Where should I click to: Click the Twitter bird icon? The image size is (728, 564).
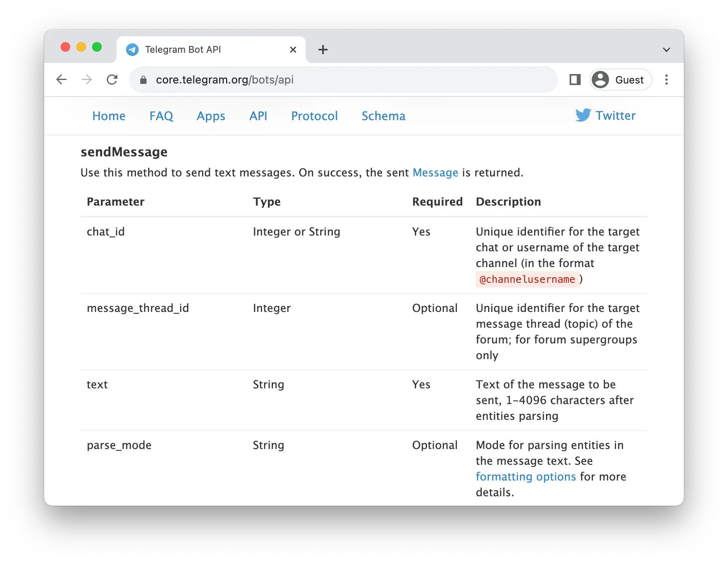583,115
